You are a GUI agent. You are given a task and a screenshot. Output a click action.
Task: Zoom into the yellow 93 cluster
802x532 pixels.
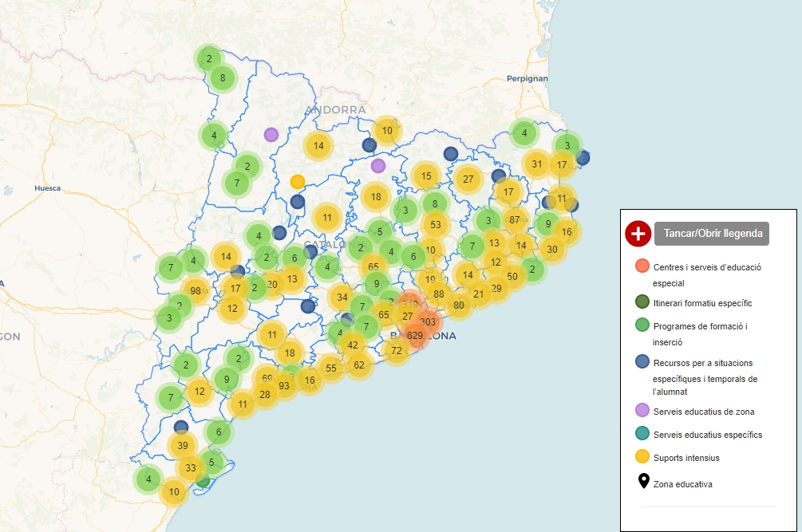(284, 386)
